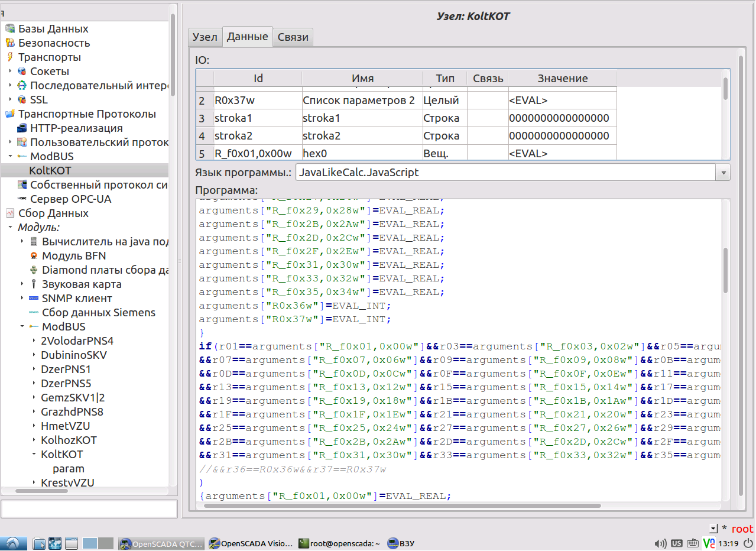The image size is (756, 551).
Task: Click the program code horizontal scrollbar
Action: click(x=402, y=506)
